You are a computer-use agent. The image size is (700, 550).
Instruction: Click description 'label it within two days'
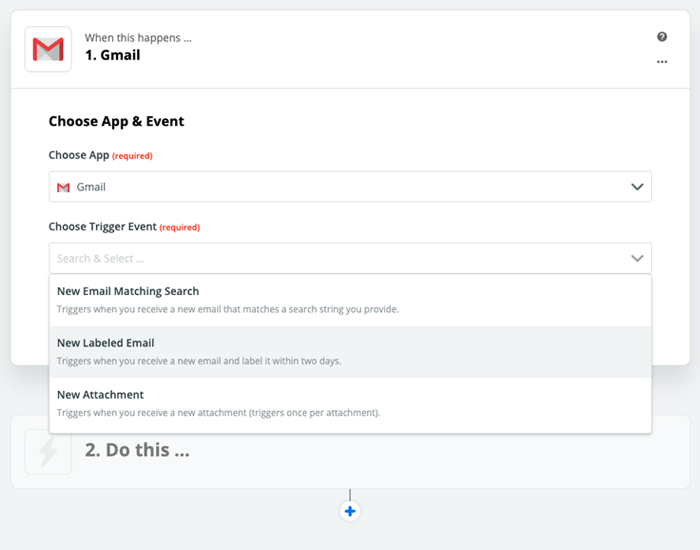291,361
